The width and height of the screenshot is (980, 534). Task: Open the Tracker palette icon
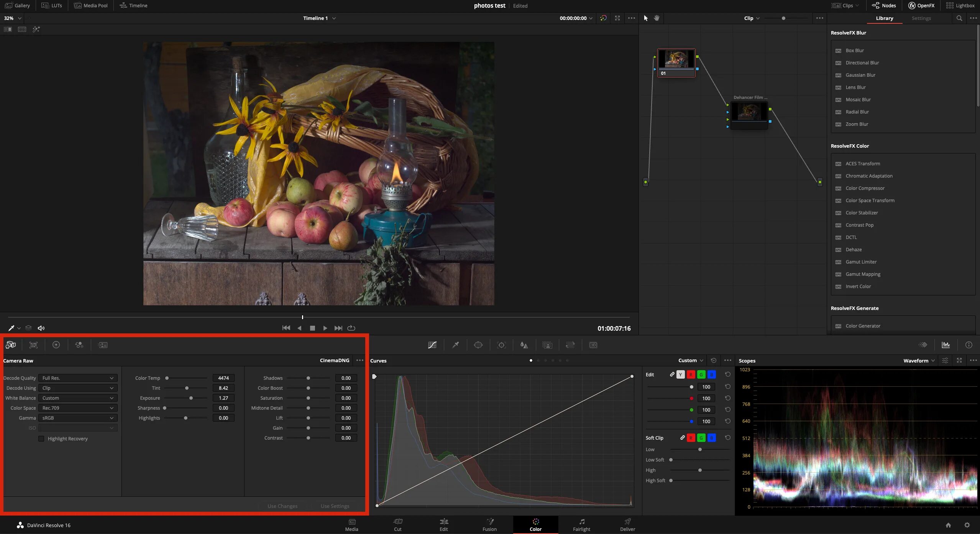tap(501, 345)
